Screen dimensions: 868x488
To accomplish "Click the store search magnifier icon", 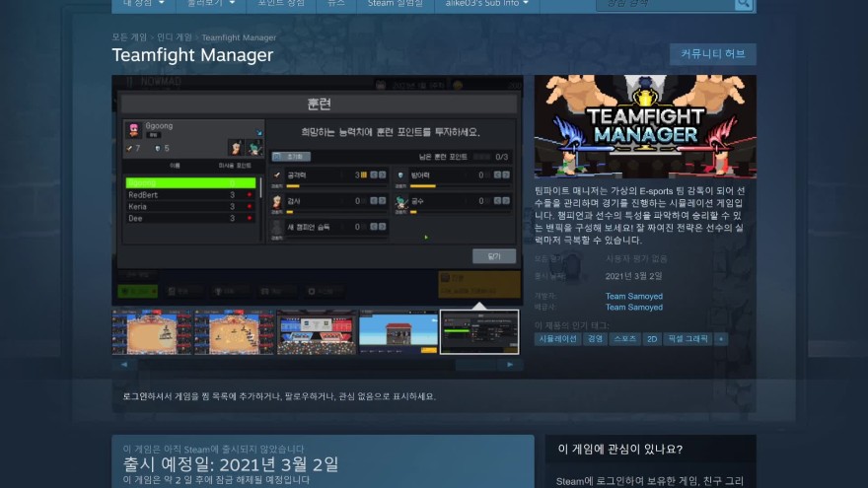I will tap(744, 3).
